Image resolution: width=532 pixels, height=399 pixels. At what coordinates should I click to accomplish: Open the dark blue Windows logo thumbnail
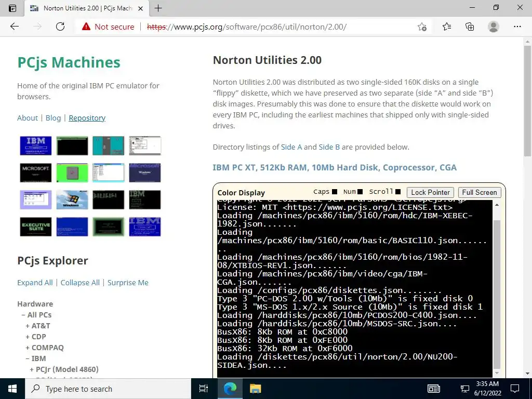coord(145,172)
